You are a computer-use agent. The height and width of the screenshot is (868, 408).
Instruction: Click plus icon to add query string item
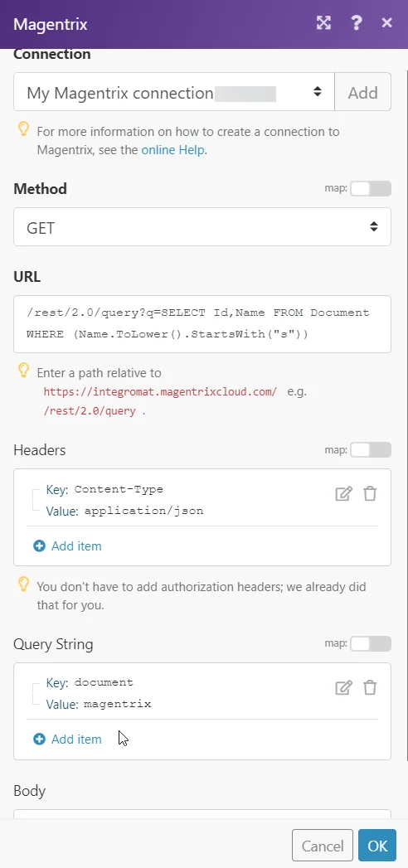[39, 739]
